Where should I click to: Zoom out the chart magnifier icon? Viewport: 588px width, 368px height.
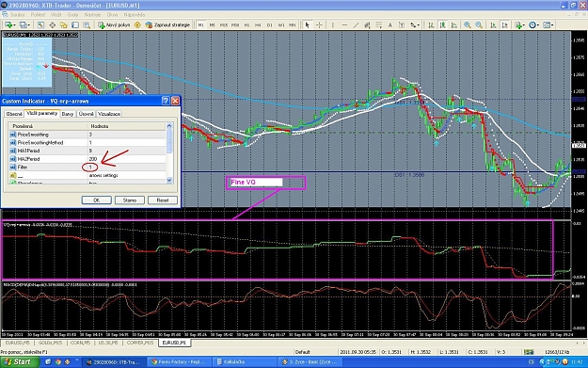(x=479, y=25)
